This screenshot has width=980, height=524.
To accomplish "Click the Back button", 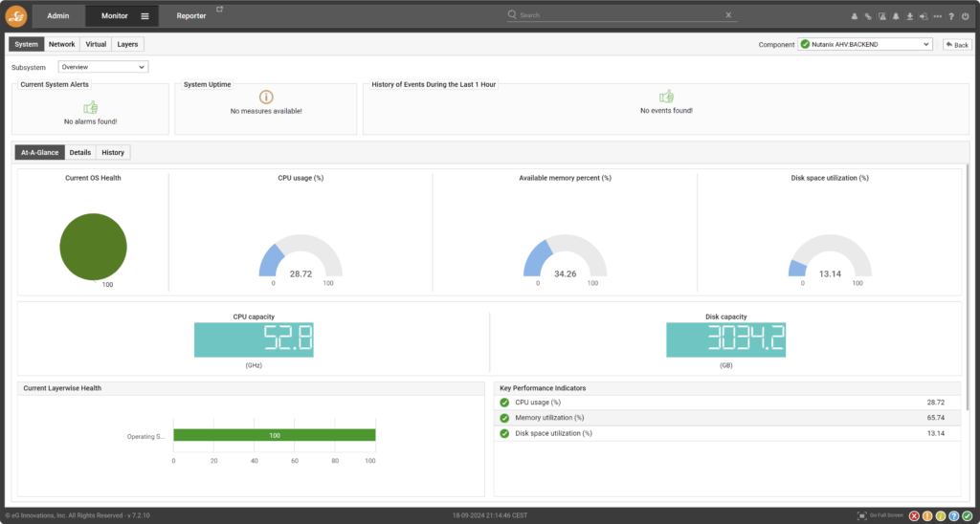I will [957, 45].
